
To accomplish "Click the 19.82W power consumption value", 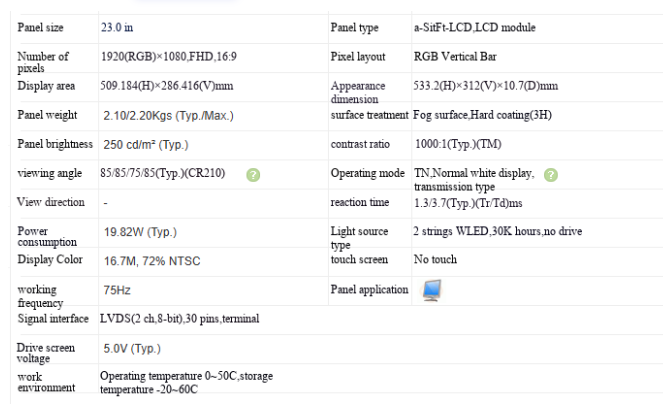I will pyautogui.click(x=140, y=232).
